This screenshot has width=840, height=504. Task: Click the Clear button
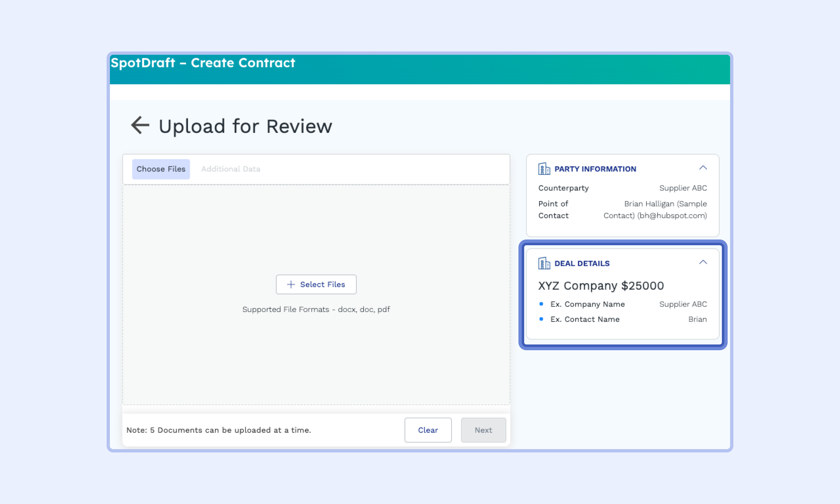pos(428,430)
